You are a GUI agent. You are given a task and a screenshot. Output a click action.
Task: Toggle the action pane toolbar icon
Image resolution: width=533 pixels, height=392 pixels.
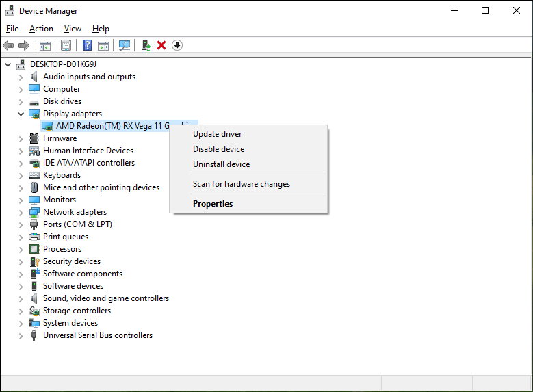coord(103,45)
